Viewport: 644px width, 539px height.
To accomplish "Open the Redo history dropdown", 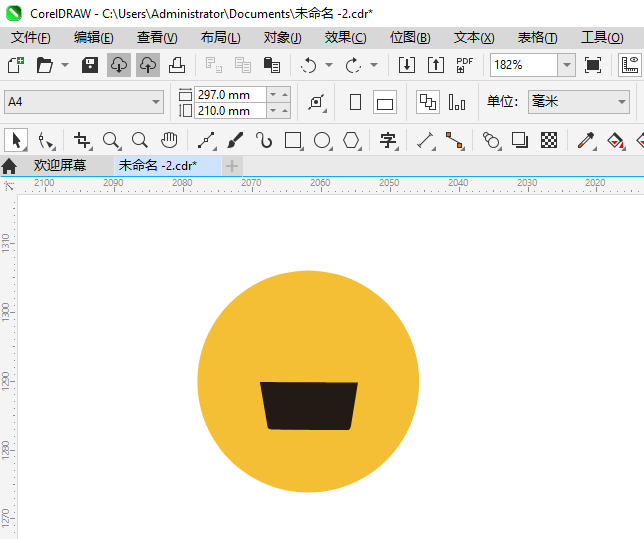I will [374, 65].
